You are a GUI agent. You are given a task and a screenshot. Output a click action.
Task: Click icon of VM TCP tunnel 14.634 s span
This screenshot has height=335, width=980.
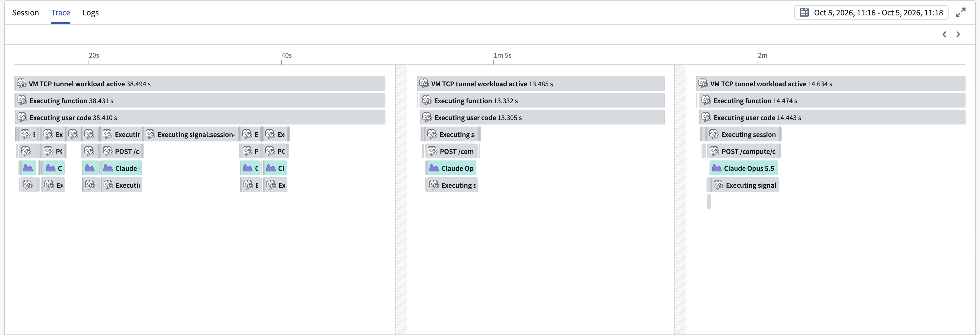(703, 83)
